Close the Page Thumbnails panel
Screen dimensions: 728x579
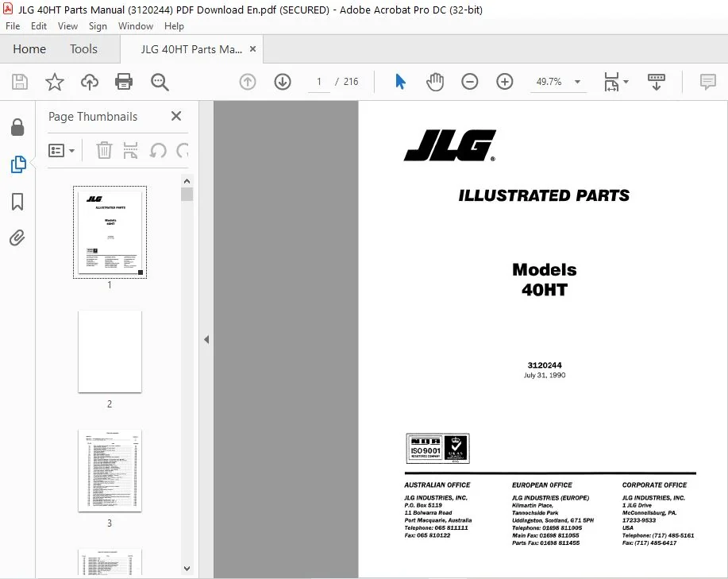(x=176, y=116)
